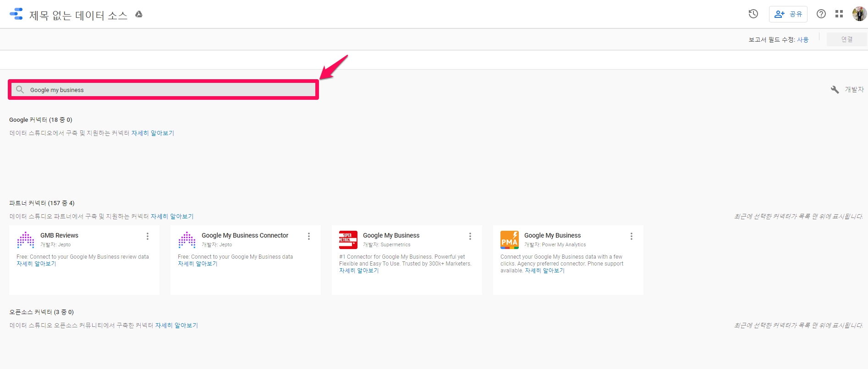Open more options for GMB Reviews
Image resolution: width=868 pixels, height=369 pixels.
click(148, 236)
